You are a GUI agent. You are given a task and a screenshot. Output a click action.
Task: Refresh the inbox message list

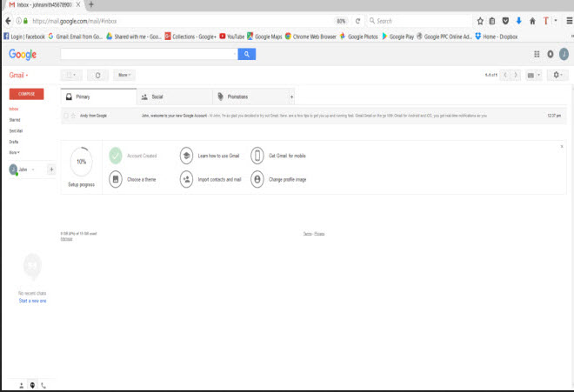click(97, 76)
